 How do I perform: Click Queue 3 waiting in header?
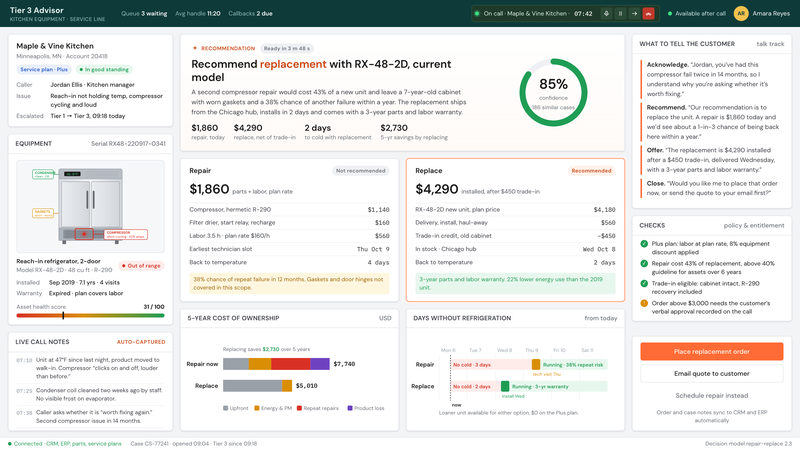pyautogui.click(x=144, y=14)
